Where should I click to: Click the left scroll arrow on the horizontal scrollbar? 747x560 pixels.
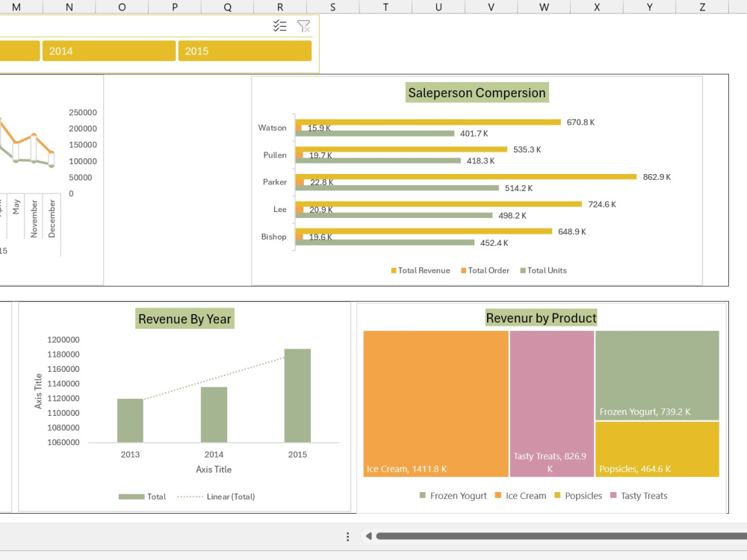point(368,535)
